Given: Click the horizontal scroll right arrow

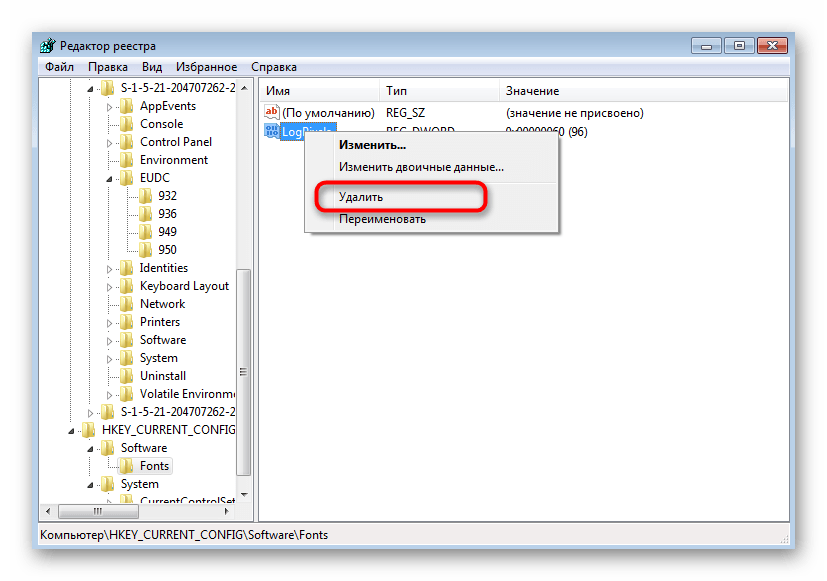Looking at the screenshot, I should coord(227,511).
